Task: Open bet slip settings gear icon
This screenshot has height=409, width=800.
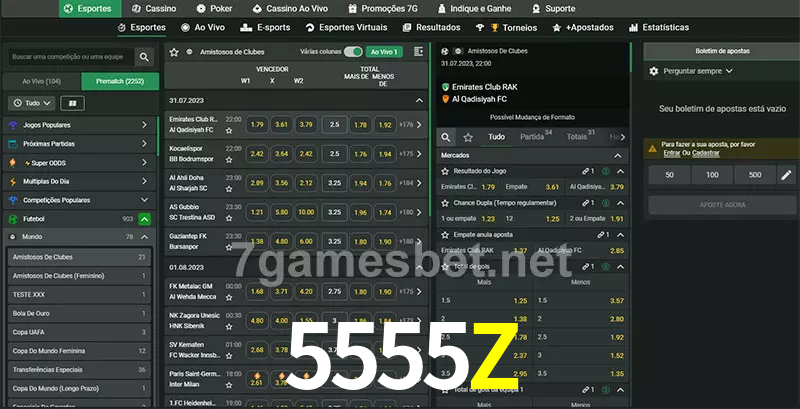Action: (654, 71)
